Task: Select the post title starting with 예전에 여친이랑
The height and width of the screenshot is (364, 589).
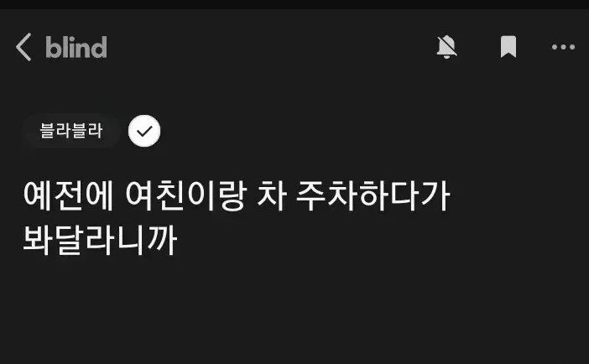Action: coord(237,217)
